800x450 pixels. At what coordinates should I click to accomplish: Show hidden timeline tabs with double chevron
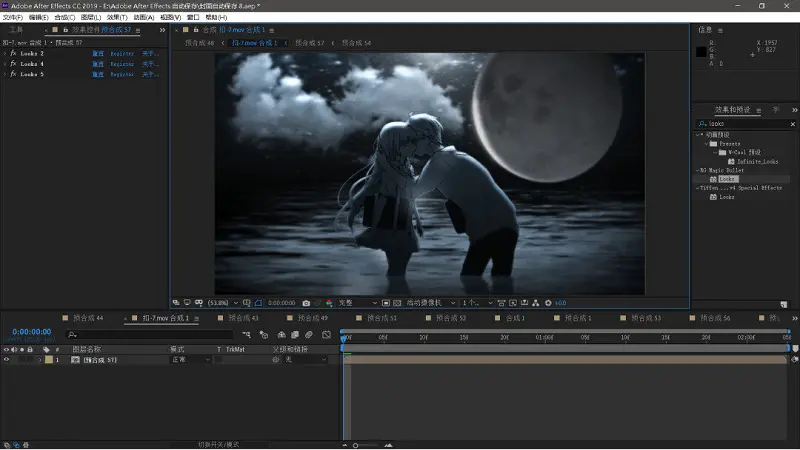pyautogui.click(x=794, y=318)
